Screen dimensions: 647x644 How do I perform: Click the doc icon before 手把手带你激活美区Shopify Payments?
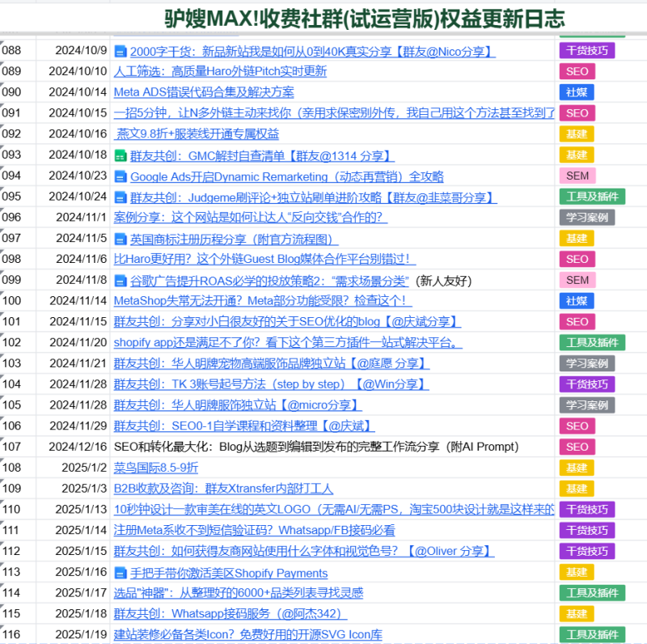[121, 573]
